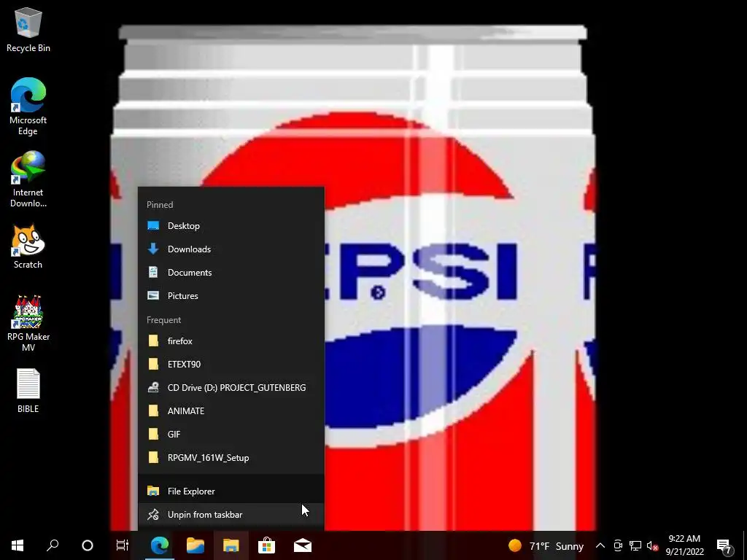Open Task View on taskbar
The height and width of the screenshot is (560, 747).
point(123,545)
